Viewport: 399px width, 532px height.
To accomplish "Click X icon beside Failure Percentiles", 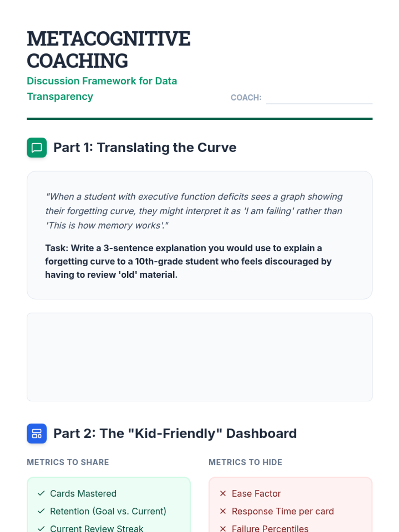I will point(223,528).
